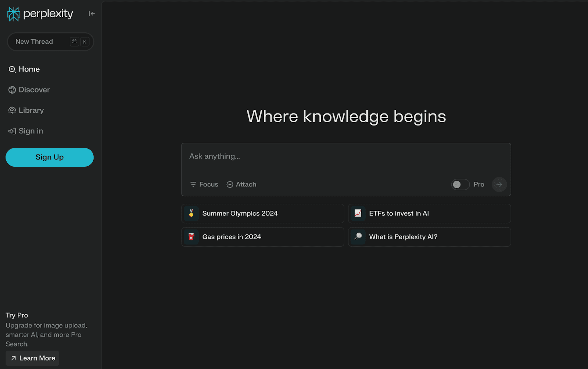Go to the Discover section

tap(29, 90)
